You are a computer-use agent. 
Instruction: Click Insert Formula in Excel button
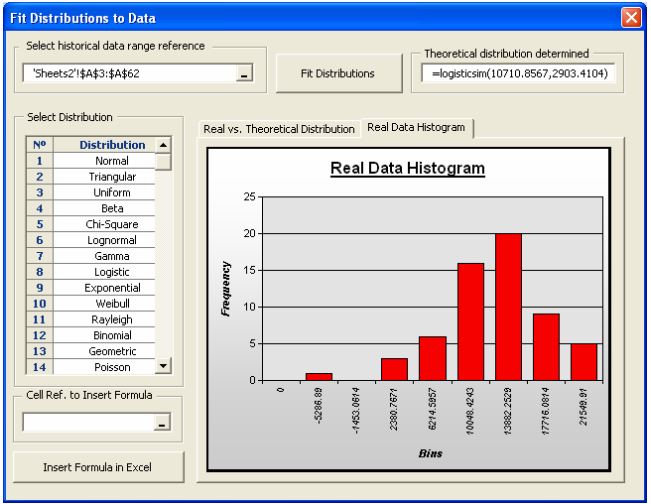tap(98, 467)
